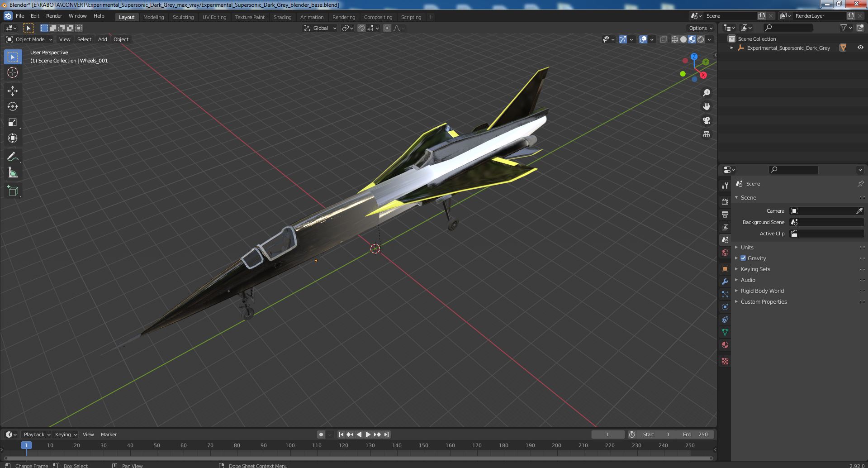Screen dimensions: 868x468
Task: Toggle viewport overlays display
Action: [643, 39]
